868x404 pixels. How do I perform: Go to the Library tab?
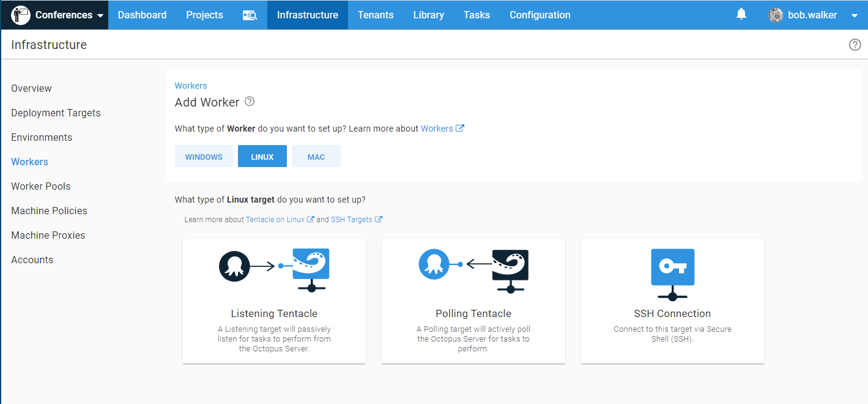point(428,15)
